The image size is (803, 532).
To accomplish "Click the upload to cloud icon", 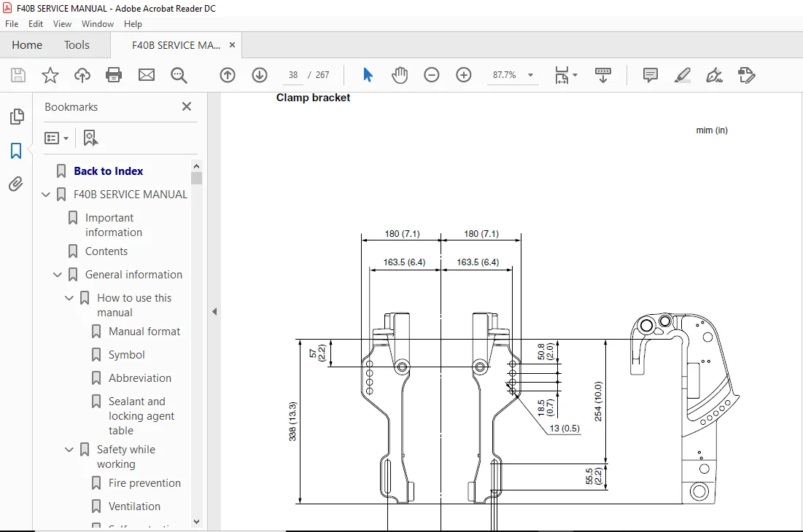I will [x=82, y=75].
